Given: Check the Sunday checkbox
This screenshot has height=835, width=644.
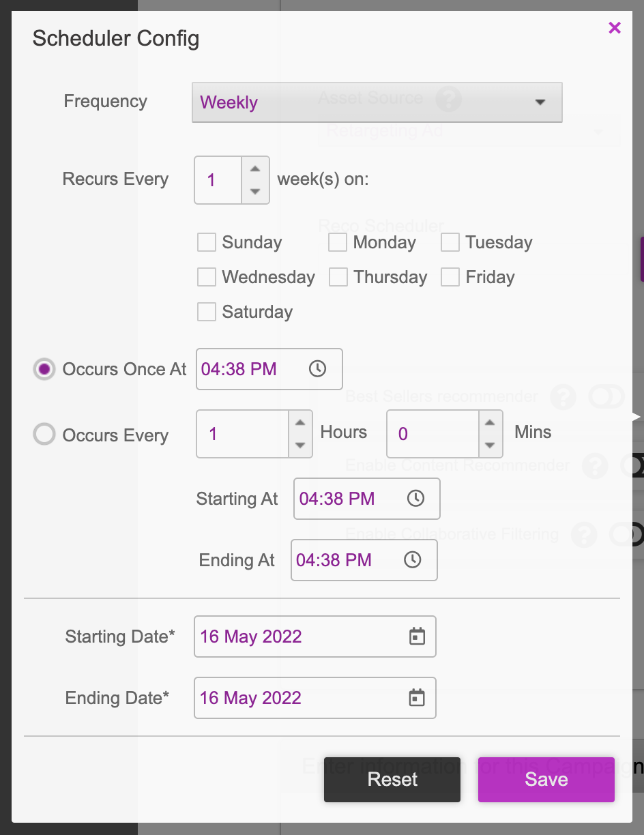Looking at the screenshot, I should click(x=207, y=242).
